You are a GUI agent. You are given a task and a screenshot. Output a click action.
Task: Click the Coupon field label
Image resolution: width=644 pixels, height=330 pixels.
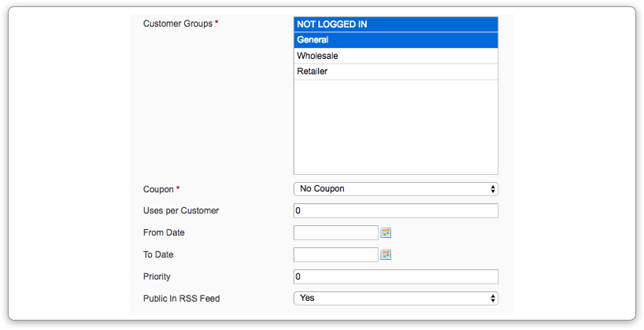tap(158, 190)
